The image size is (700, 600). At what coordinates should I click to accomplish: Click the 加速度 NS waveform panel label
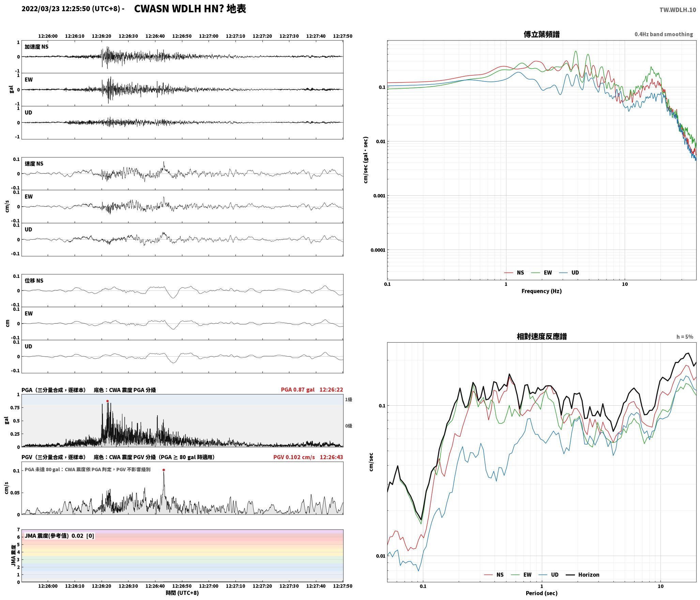coord(36,47)
